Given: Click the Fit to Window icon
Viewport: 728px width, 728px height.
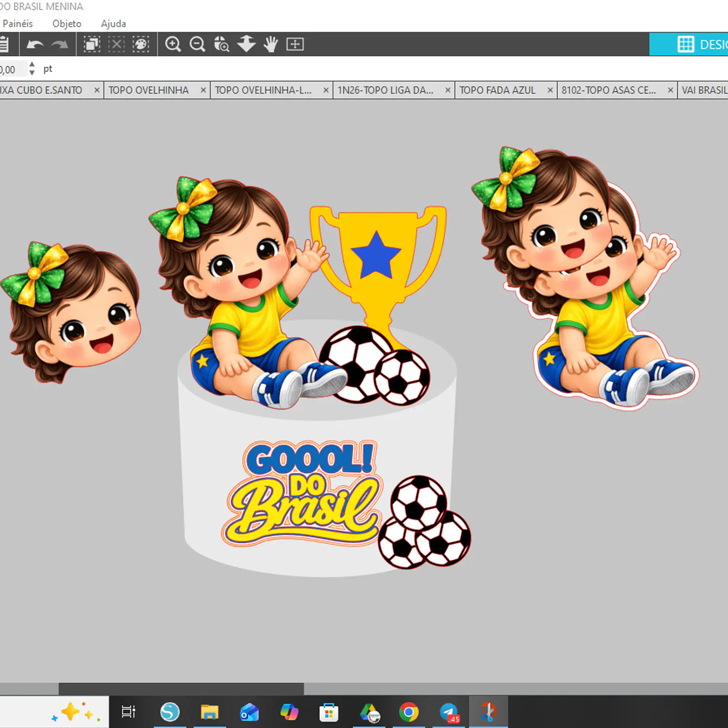Looking at the screenshot, I should tap(295, 44).
